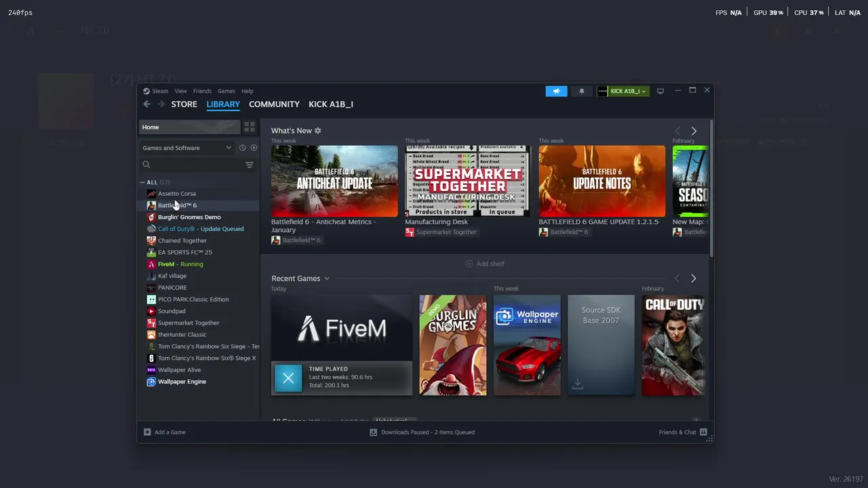The height and width of the screenshot is (488, 868).
Task: Open Call of Duty recent game cover
Action: (673, 345)
